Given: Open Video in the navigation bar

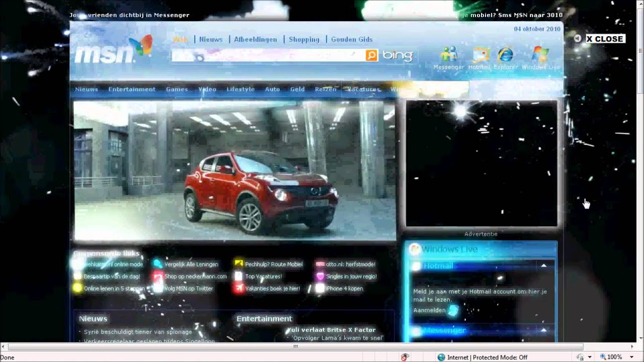Looking at the screenshot, I should pyautogui.click(x=207, y=89).
